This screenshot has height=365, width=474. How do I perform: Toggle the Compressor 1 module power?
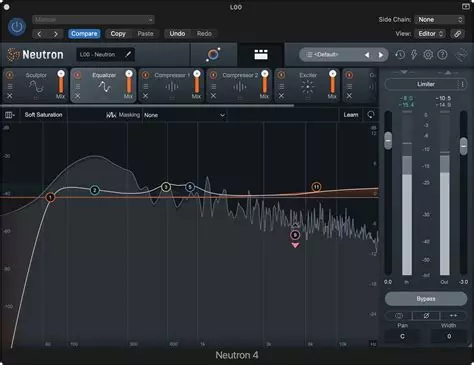145,75
